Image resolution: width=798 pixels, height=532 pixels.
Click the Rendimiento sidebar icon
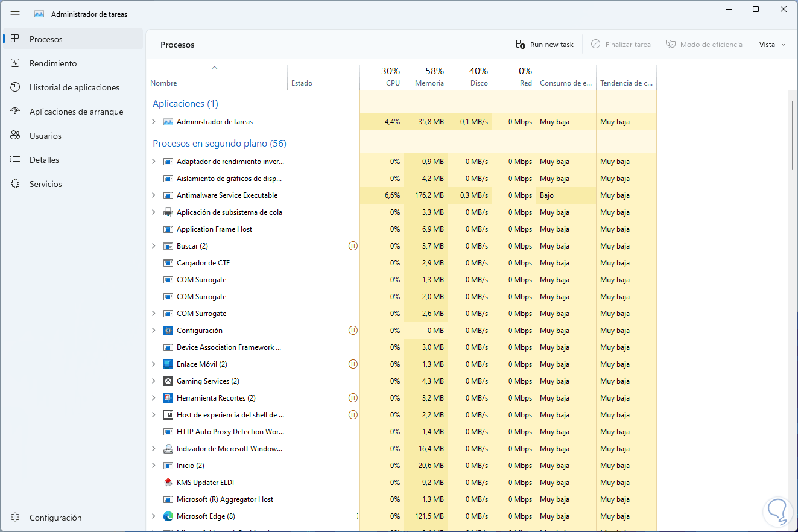(16, 63)
